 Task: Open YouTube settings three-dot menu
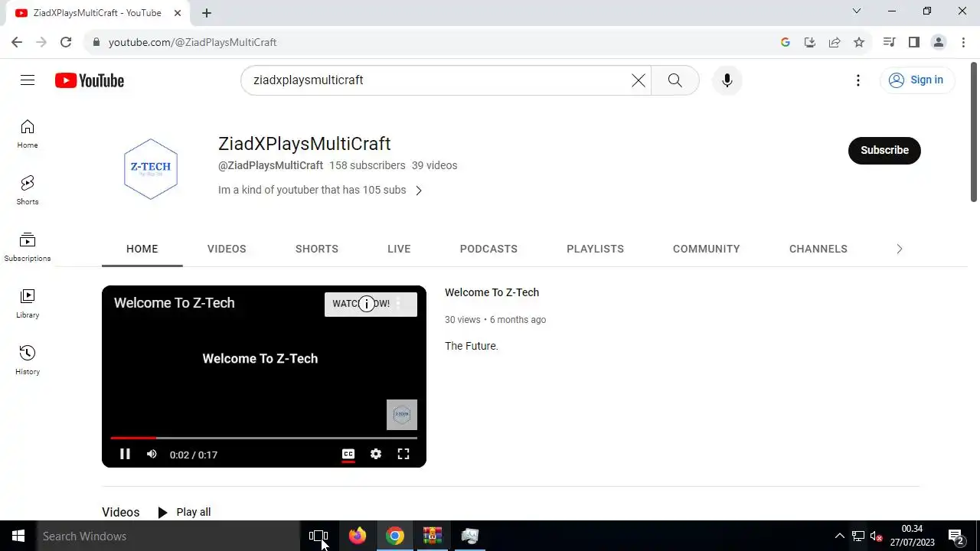click(x=858, y=80)
